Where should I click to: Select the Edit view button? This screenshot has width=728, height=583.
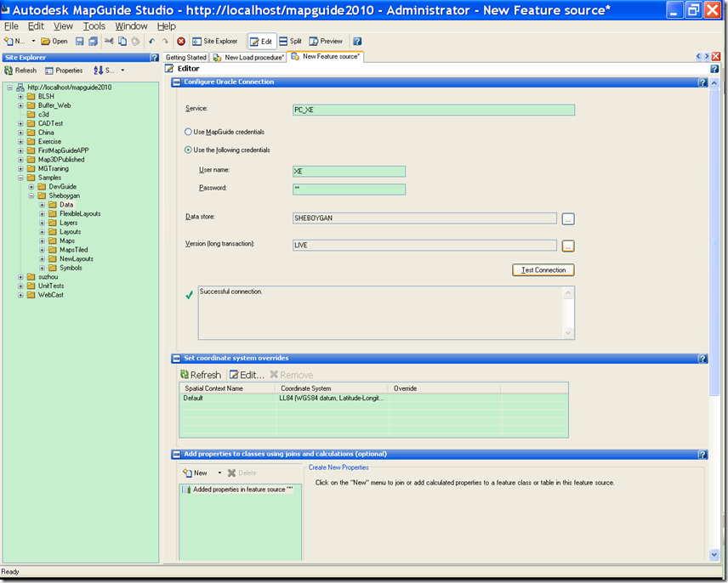[x=261, y=42]
